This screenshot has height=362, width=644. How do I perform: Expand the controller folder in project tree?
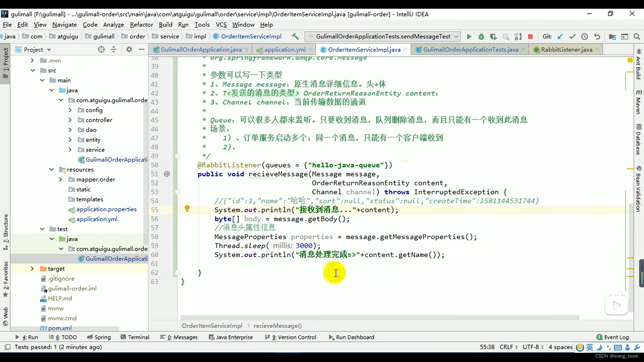[x=71, y=120]
